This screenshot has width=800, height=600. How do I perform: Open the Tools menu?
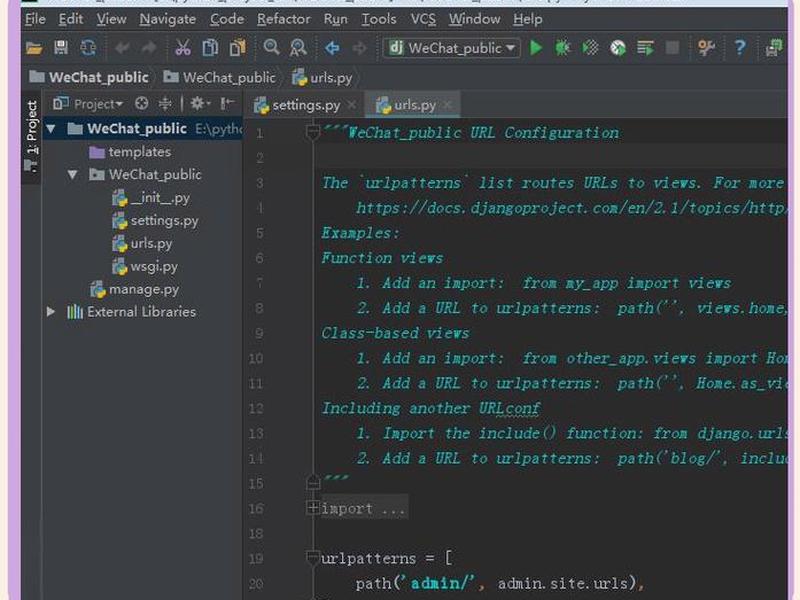tap(379, 19)
